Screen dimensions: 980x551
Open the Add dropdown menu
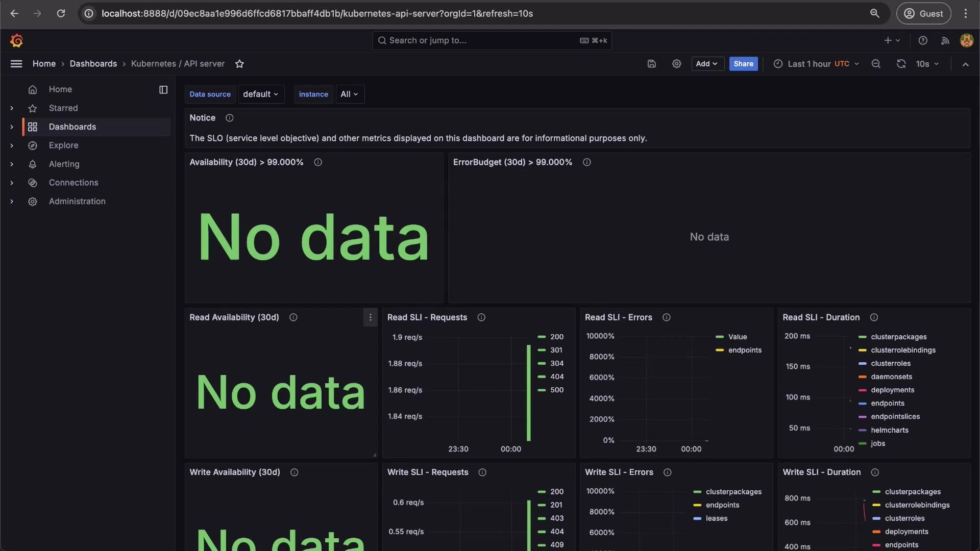[x=707, y=64]
